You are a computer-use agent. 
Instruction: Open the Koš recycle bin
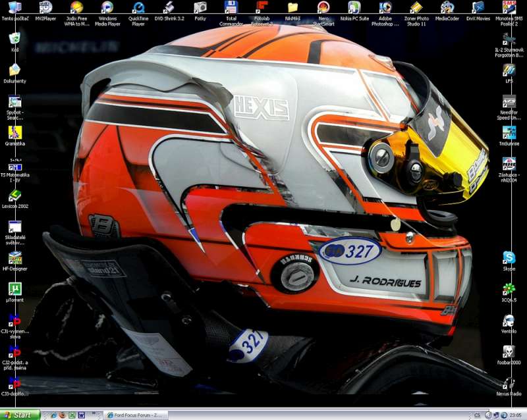point(14,38)
